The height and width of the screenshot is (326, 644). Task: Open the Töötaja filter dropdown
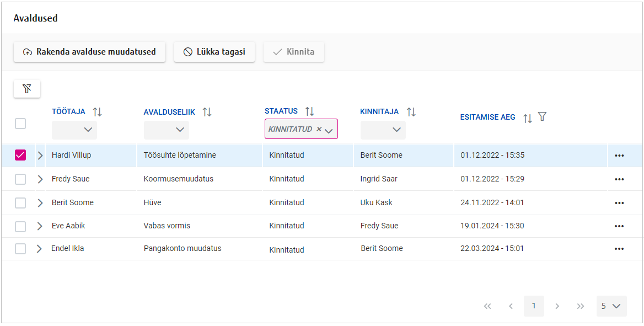point(74,130)
